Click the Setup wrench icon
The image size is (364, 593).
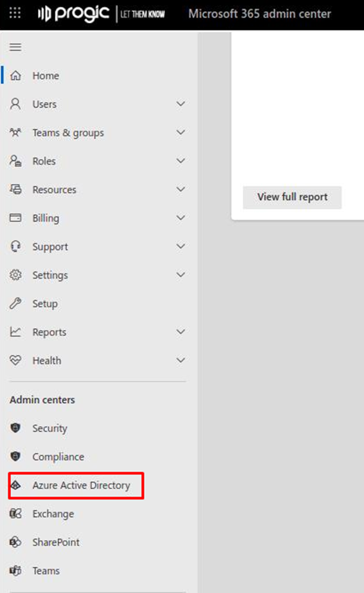[15, 303]
